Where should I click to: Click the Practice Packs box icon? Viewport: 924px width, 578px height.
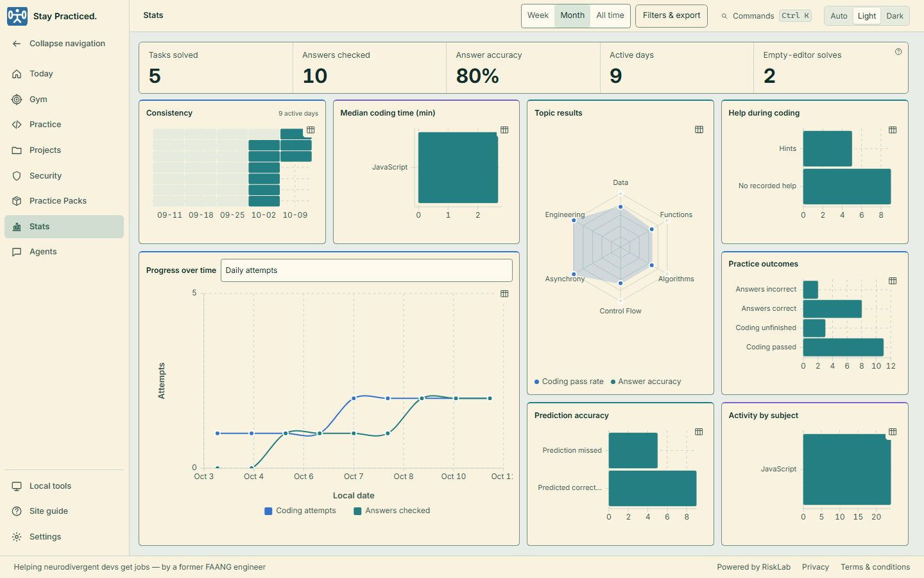[17, 201]
